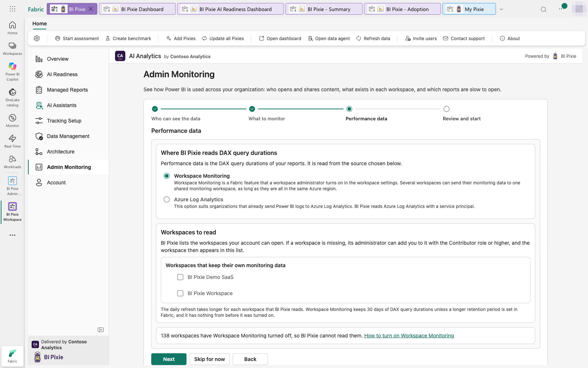Click the Fabric switcher at bottom left
Viewport: 588px width, 368px height.
[12, 356]
